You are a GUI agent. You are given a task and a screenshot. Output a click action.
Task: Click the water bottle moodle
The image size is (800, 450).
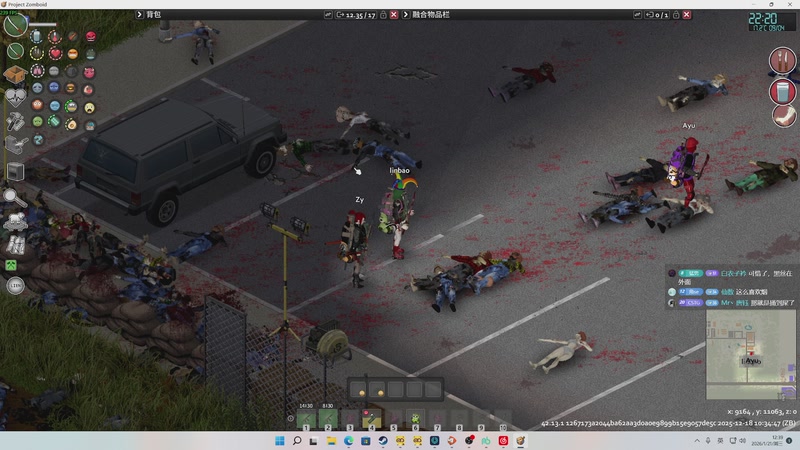click(36, 36)
